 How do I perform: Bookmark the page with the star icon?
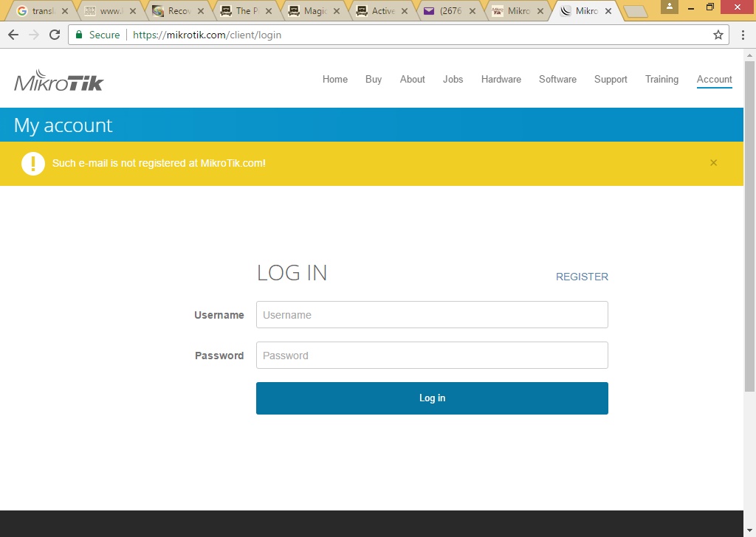click(x=717, y=35)
